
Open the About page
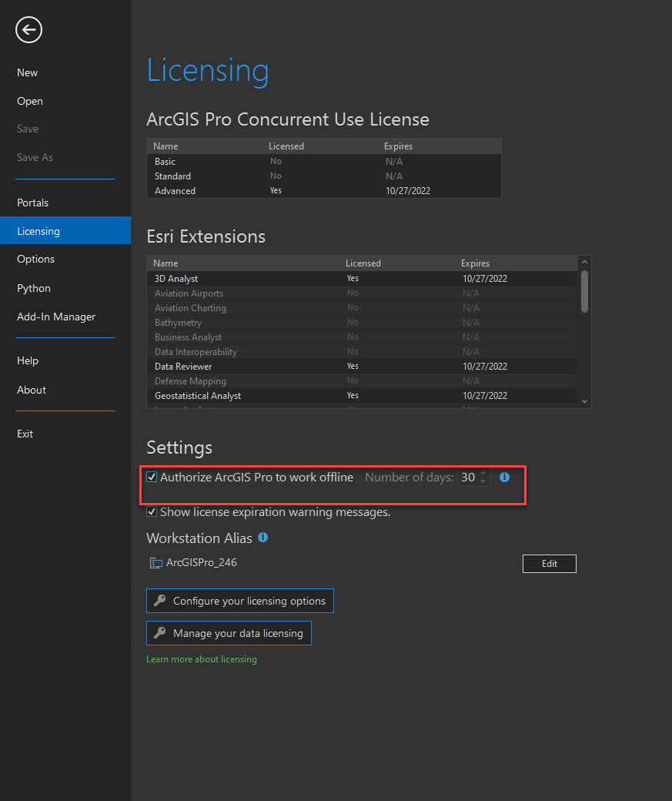click(x=32, y=390)
